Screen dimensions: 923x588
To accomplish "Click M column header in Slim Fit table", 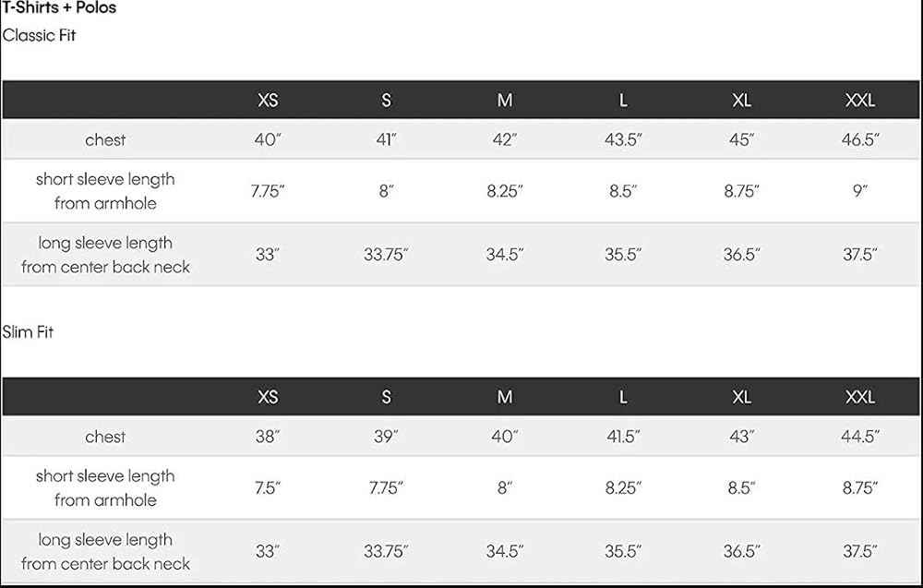I will point(505,397).
